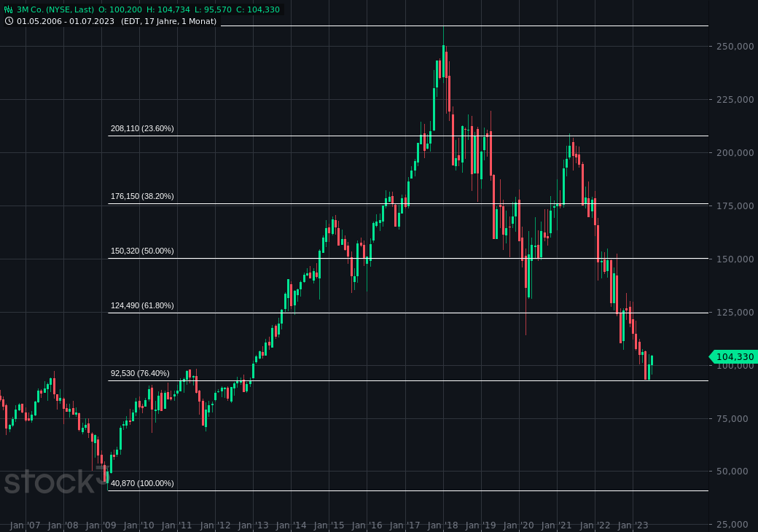Click the 175,000 price axis label
This screenshot has width=758, height=532.
(735, 206)
